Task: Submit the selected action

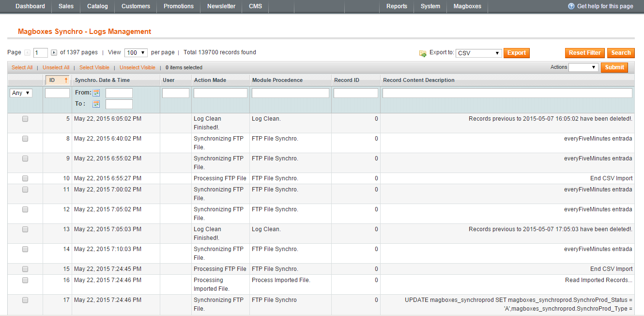Action: coord(614,67)
